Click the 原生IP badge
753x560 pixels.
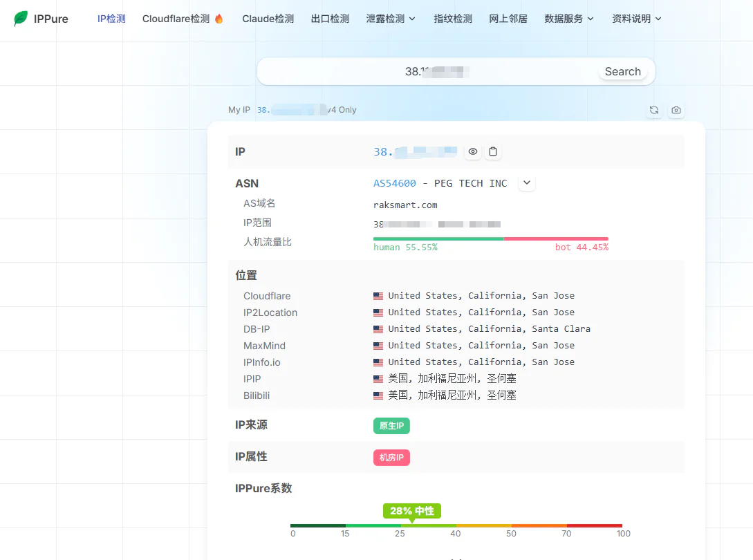pos(391,425)
